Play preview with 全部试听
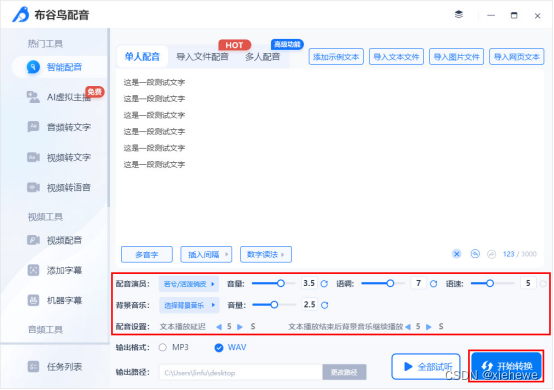 (x=426, y=367)
